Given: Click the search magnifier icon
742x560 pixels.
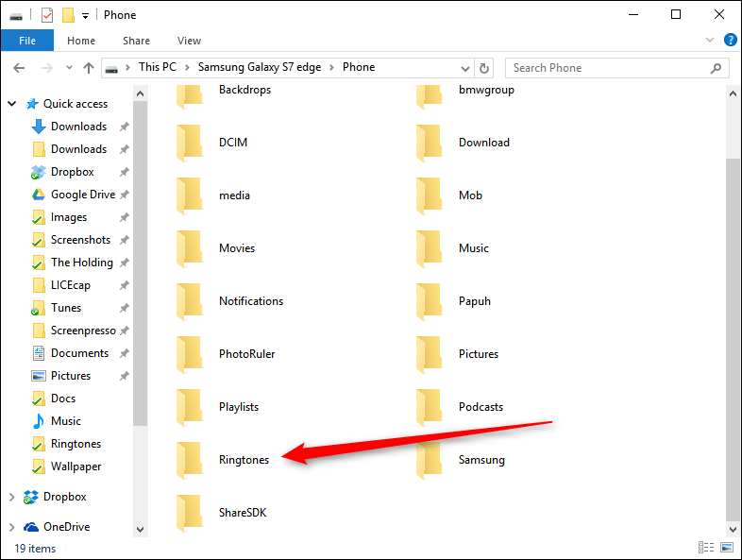Looking at the screenshot, I should click(x=716, y=68).
